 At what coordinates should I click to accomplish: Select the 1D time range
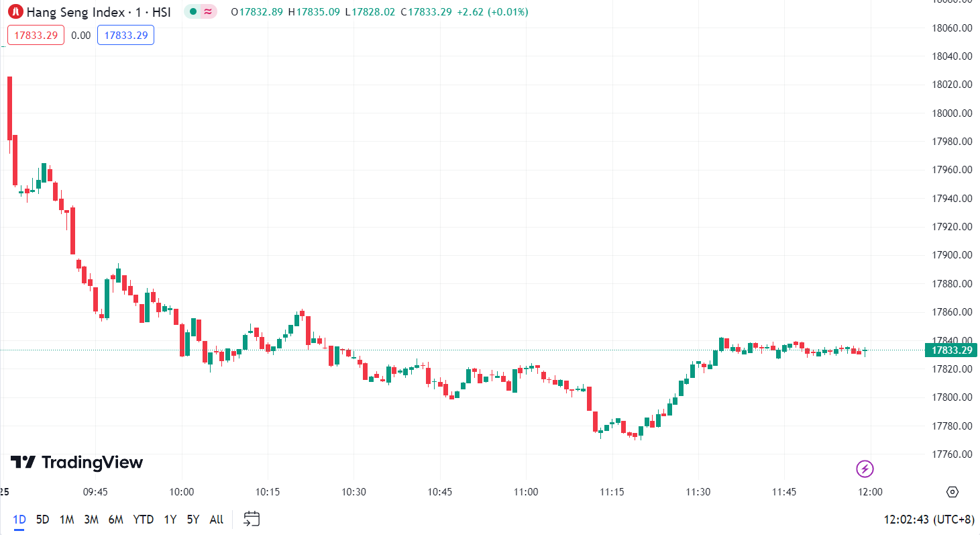19,519
